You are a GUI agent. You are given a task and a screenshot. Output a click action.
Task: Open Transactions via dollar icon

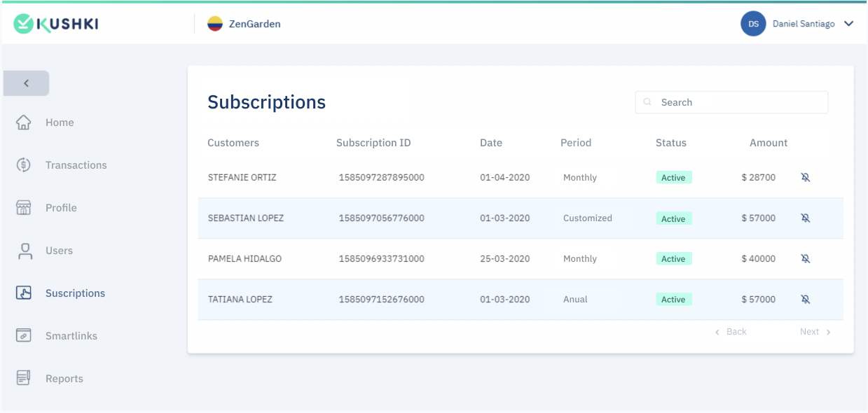[x=25, y=164]
